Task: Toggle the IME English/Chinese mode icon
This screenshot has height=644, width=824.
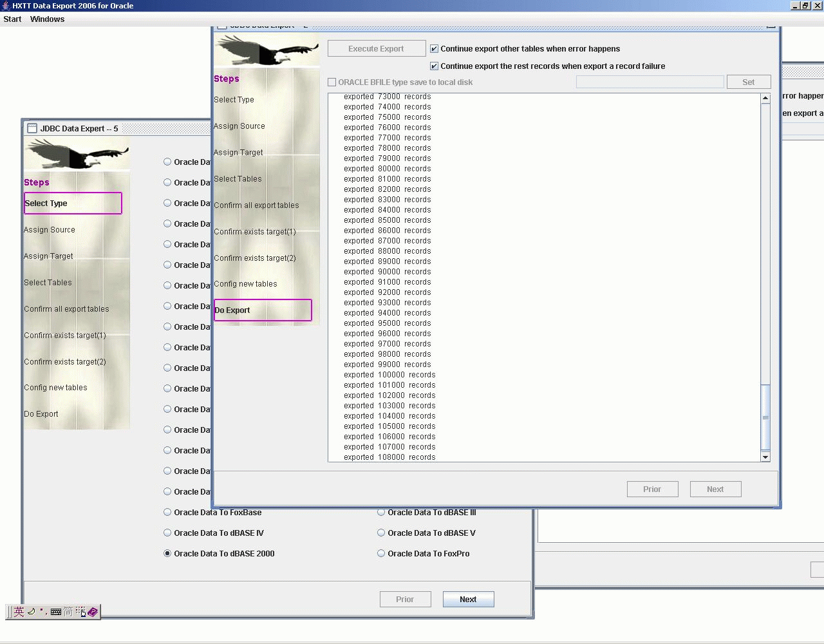Action: (19, 612)
